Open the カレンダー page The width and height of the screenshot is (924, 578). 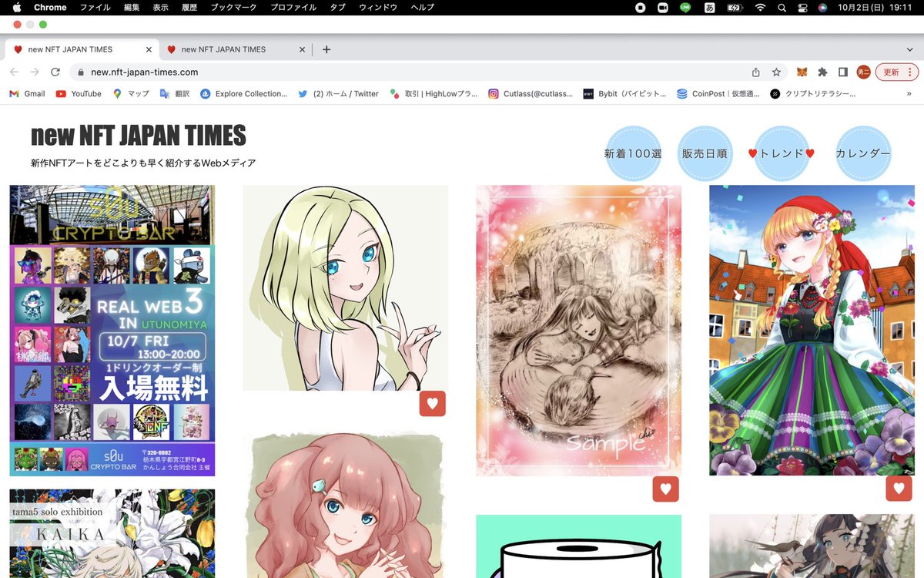863,153
